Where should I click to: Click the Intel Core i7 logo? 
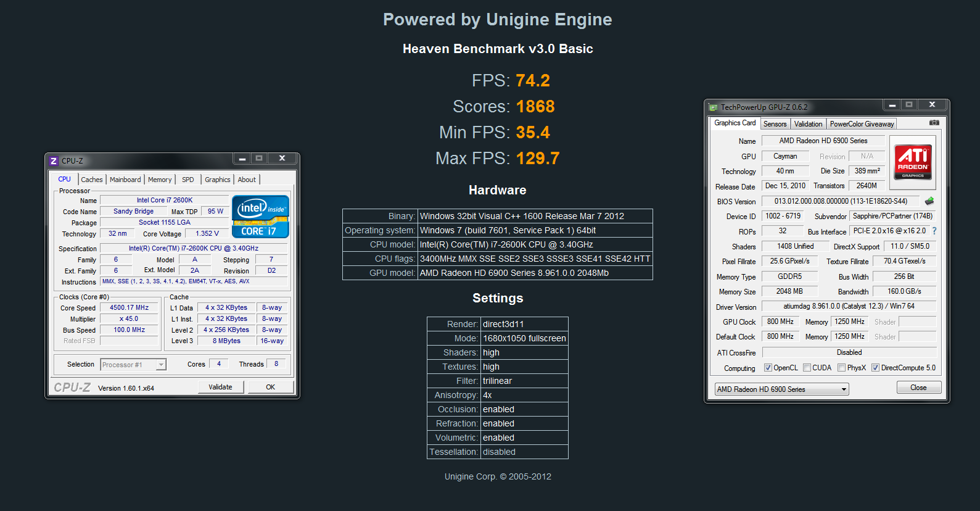tap(260, 217)
